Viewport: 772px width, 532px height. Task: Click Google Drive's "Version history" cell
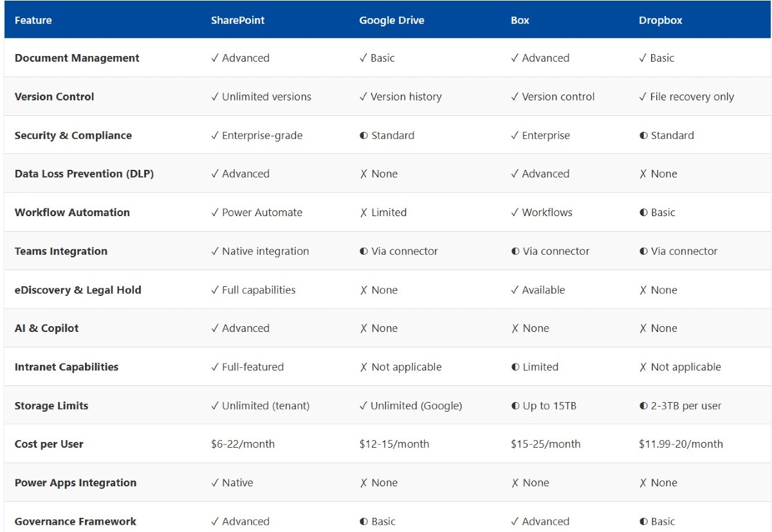tap(400, 96)
